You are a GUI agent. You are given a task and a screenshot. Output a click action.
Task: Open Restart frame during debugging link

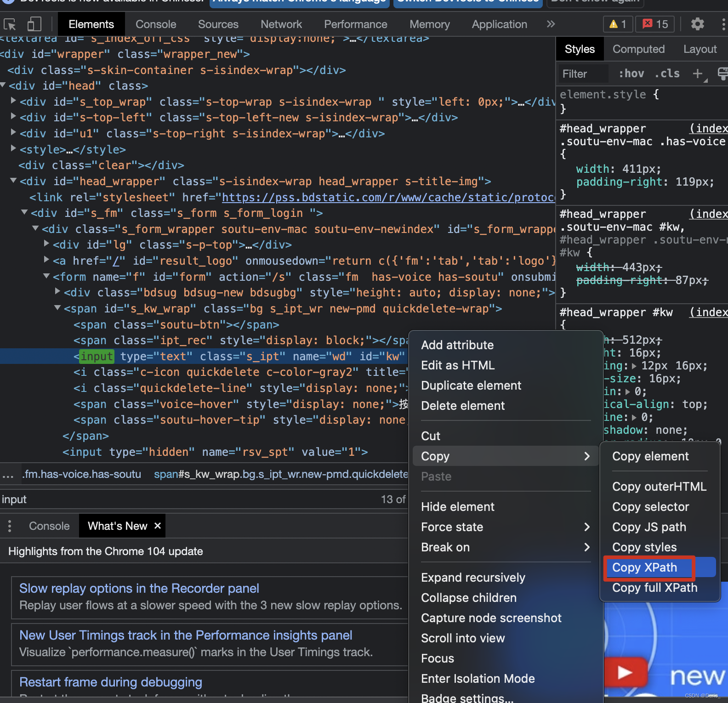(111, 682)
